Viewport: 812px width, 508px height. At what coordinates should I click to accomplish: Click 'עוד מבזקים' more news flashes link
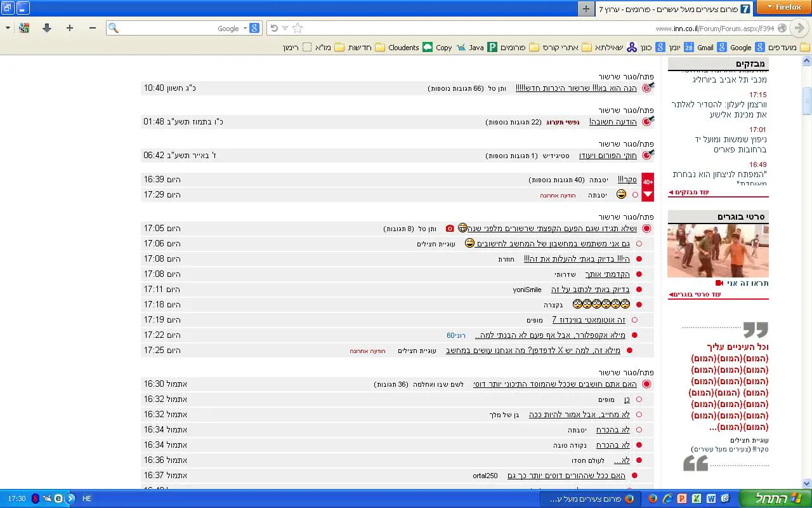689,192
